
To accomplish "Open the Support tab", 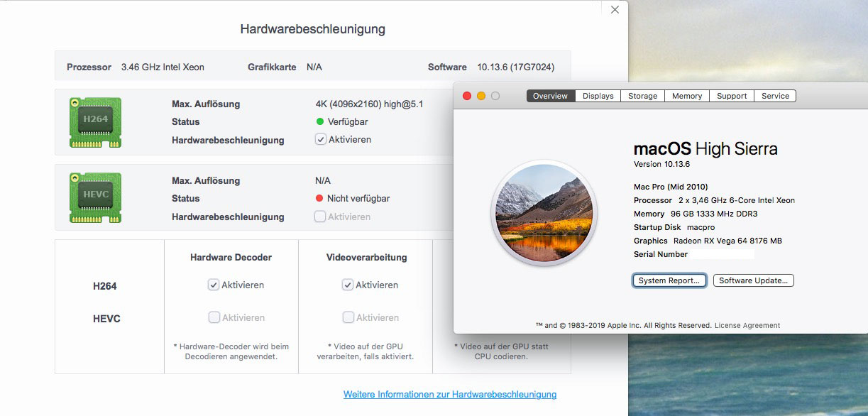I will pyautogui.click(x=732, y=96).
